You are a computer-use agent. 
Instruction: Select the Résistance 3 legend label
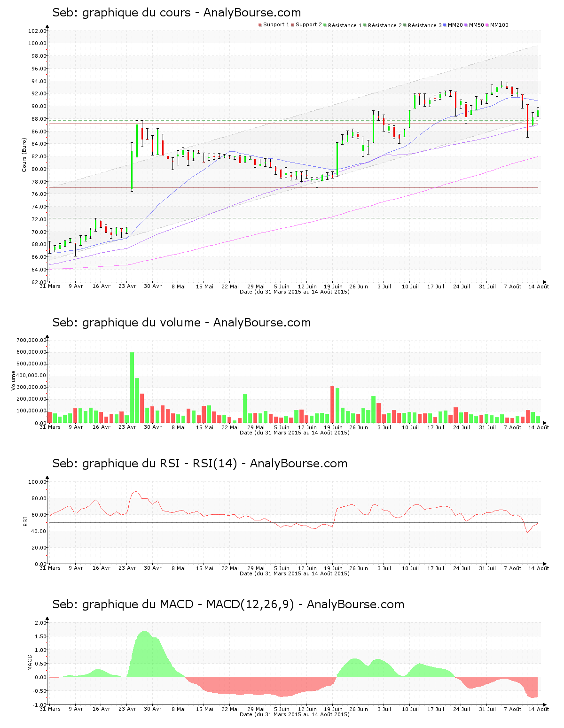[425, 25]
